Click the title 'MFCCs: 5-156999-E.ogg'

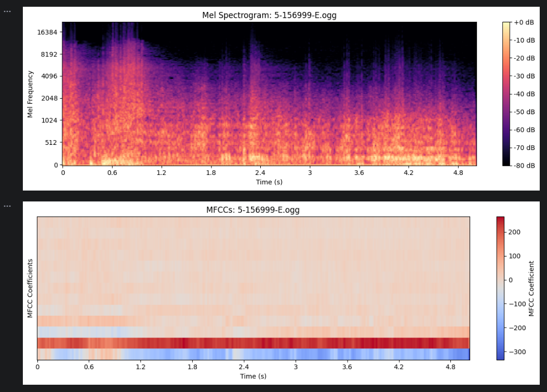(x=253, y=210)
